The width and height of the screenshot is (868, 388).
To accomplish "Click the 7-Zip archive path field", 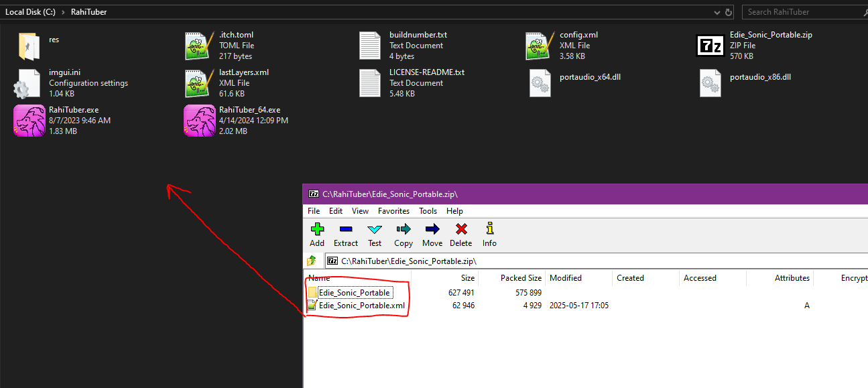I will tap(597, 261).
